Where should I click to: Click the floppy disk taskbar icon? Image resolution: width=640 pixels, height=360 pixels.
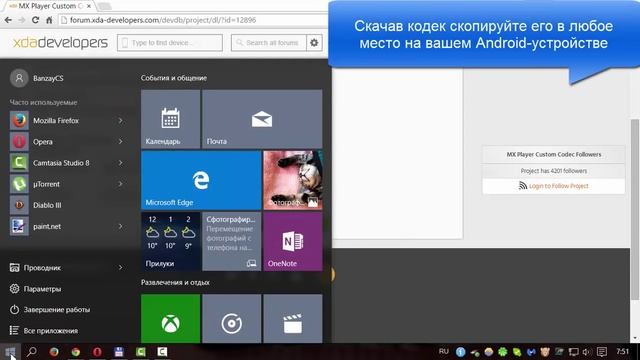coord(119,352)
